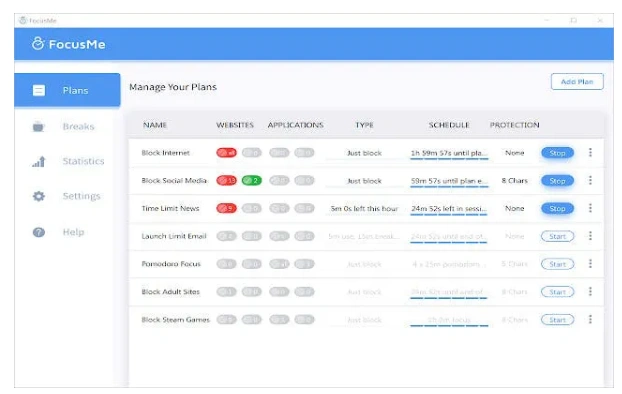Click the FocusMe logo in header
This screenshot has width=622, height=394.
(x=69, y=44)
